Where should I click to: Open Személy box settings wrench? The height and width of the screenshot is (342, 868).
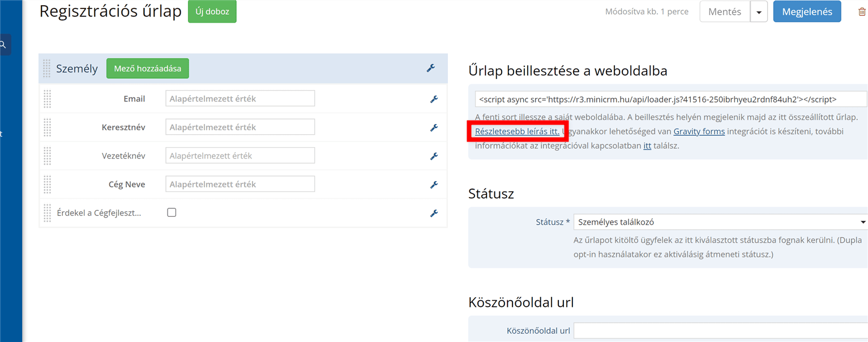coord(431,69)
